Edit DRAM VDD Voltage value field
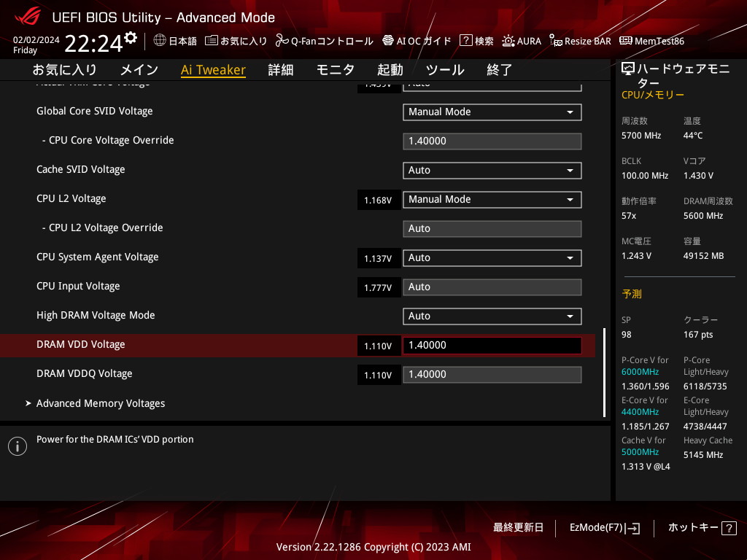The height and width of the screenshot is (560, 747). click(x=492, y=345)
